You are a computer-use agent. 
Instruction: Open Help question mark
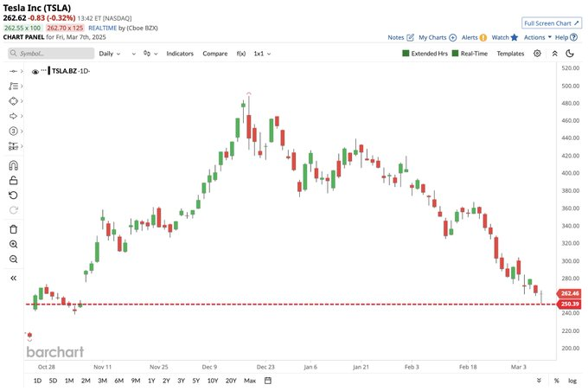coord(573,37)
